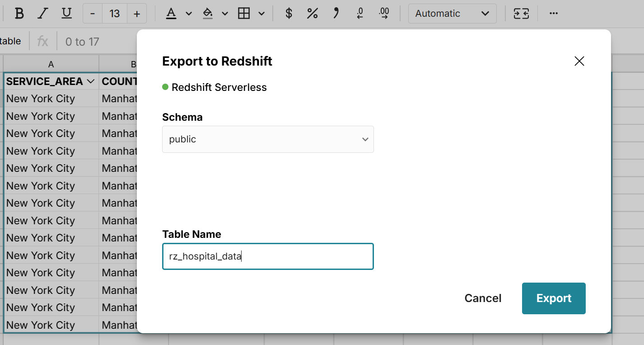Cancel the Redshift export dialog
Screen dimensions: 644x345
[x=483, y=298]
